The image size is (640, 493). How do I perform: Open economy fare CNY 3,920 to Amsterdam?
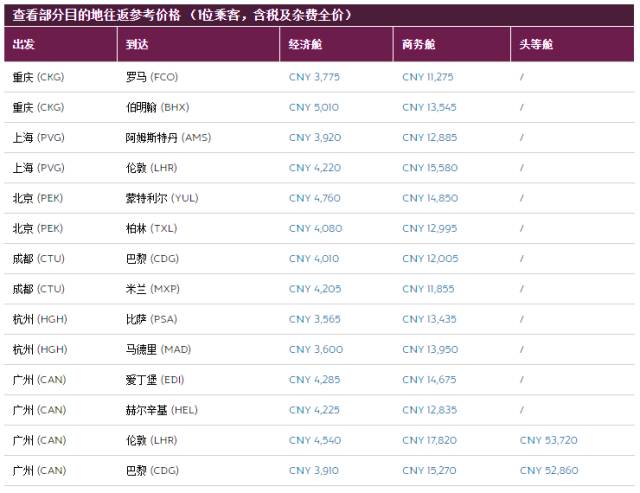[x=315, y=138]
